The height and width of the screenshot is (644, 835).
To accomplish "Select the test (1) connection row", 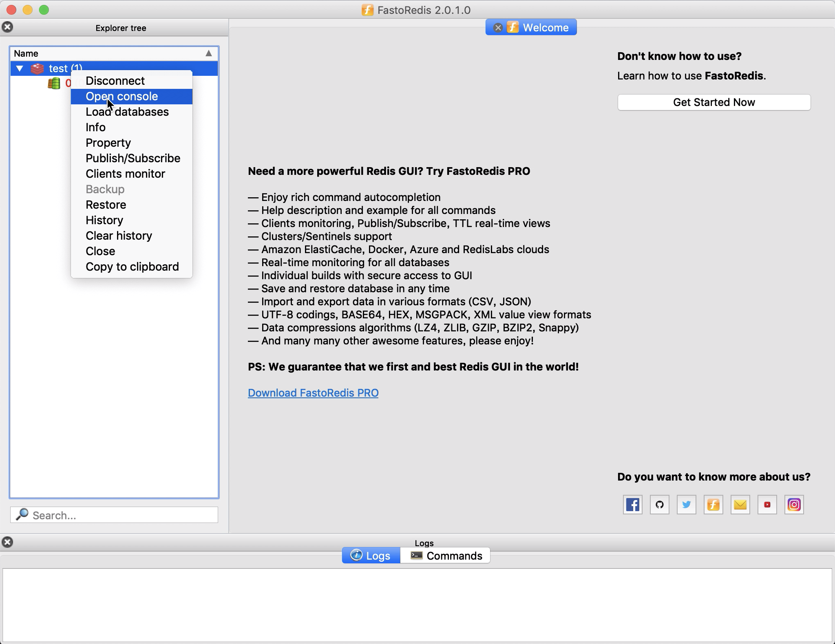I will coord(114,68).
